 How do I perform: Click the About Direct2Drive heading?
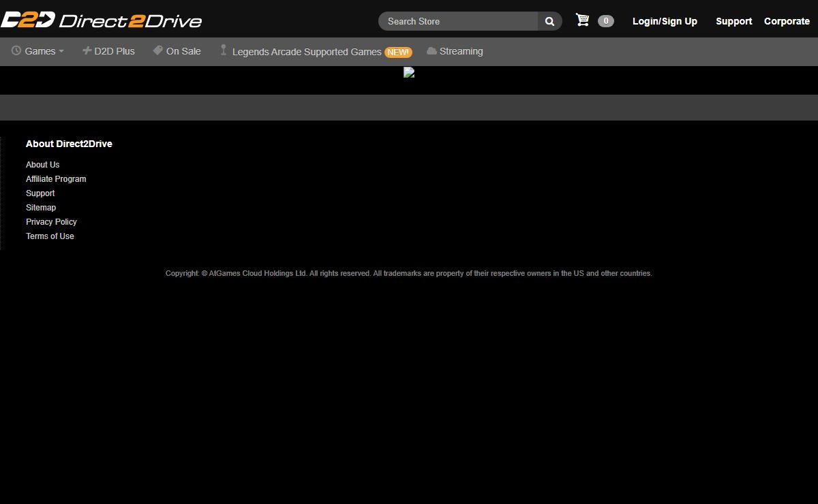coord(69,144)
